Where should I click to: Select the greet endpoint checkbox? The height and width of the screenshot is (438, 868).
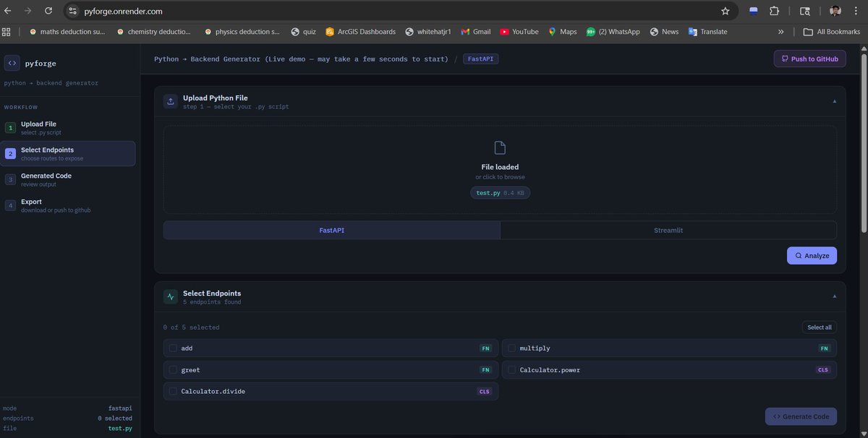click(x=173, y=370)
